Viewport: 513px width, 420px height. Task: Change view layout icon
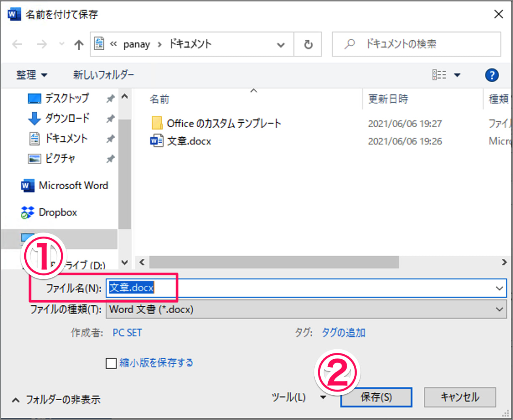[x=439, y=75]
